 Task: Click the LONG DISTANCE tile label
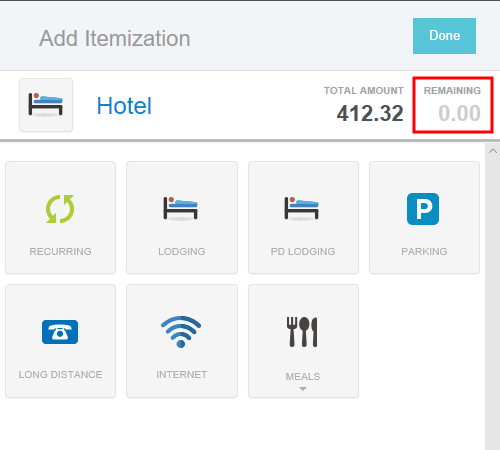(60, 375)
